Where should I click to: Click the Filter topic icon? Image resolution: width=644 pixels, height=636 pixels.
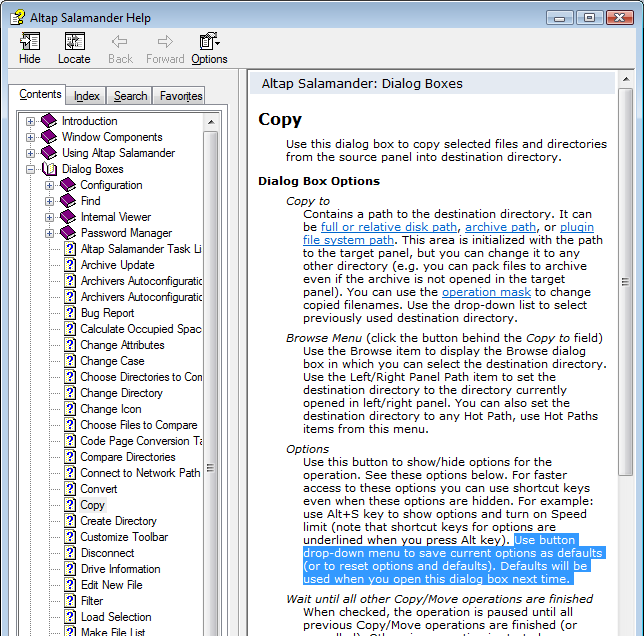pyautogui.click(x=70, y=601)
